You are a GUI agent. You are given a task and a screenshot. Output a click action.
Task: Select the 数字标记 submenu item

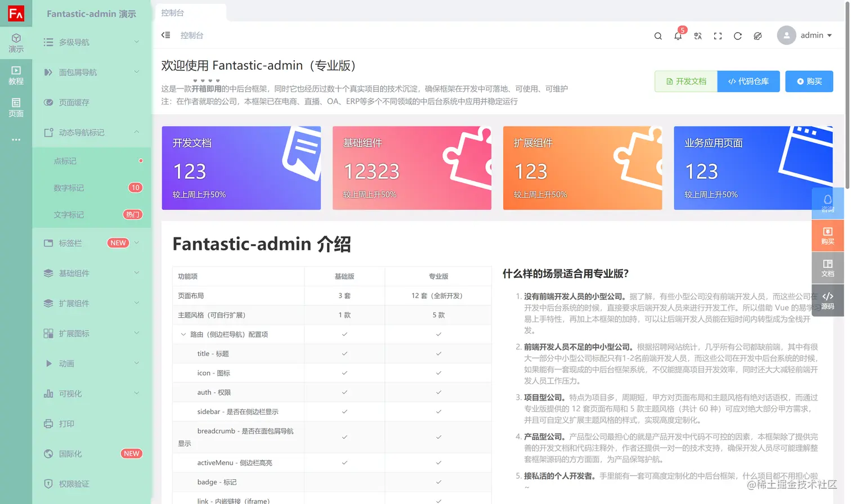[92, 188]
